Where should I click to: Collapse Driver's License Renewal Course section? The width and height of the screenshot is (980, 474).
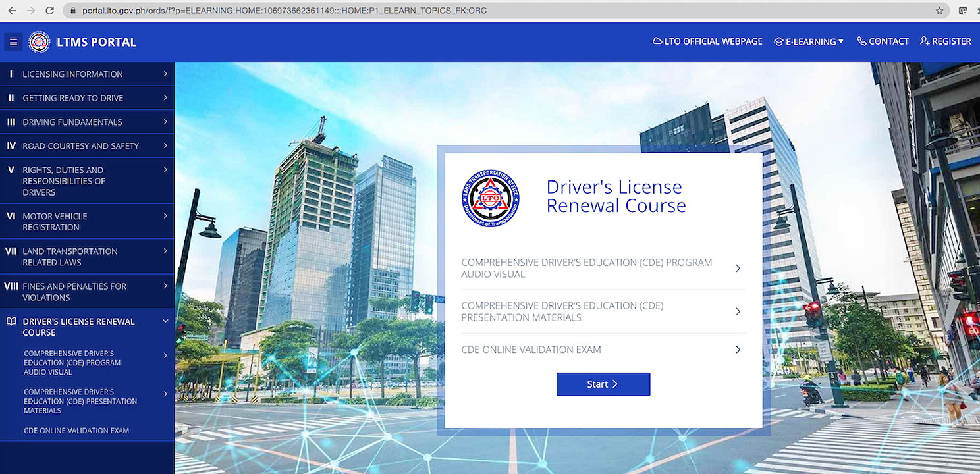(x=165, y=321)
